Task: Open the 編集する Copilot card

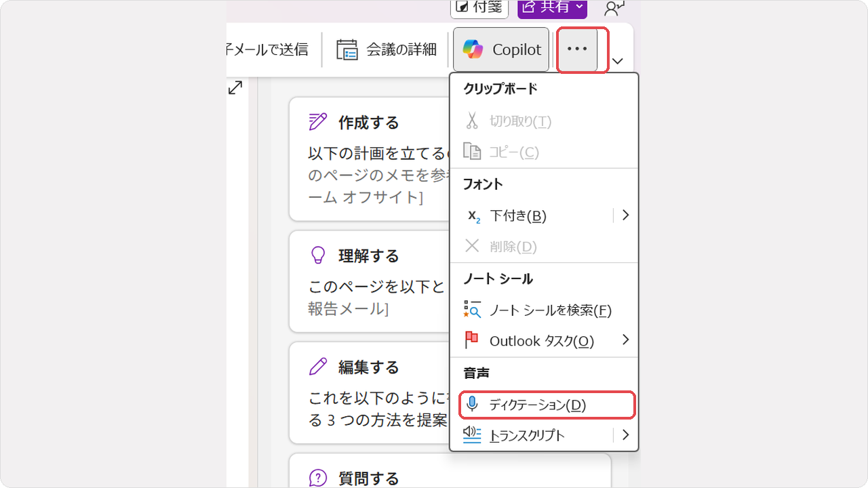Action: 369,392
